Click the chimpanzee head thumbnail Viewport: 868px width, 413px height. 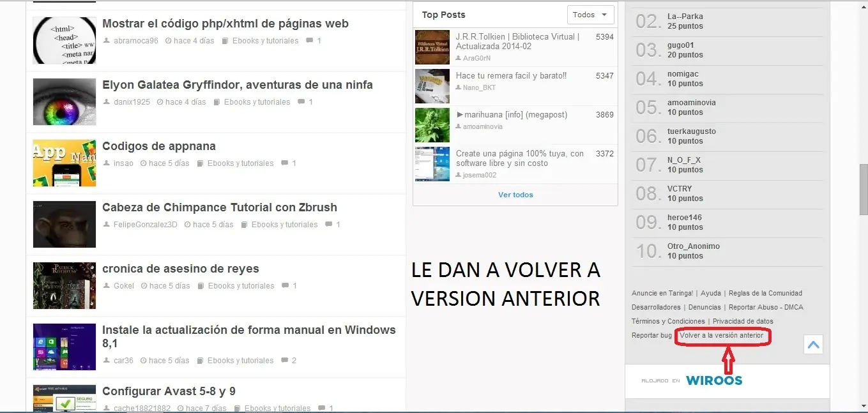pos(64,224)
